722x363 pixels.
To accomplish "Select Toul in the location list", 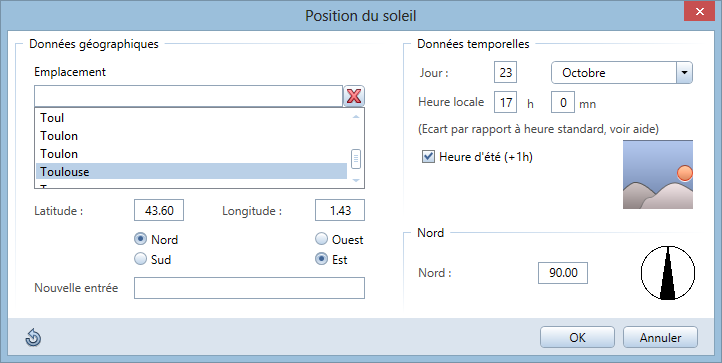I will (191, 117).
